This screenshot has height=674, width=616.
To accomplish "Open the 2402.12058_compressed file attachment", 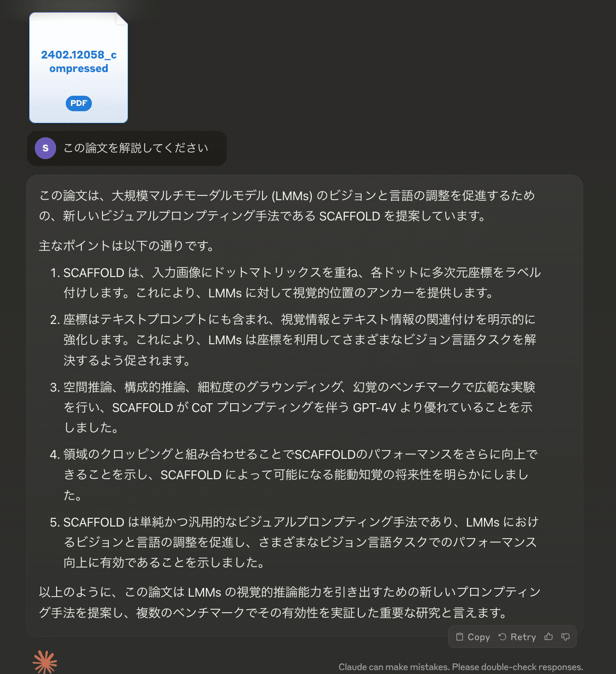I will (79, 68).
